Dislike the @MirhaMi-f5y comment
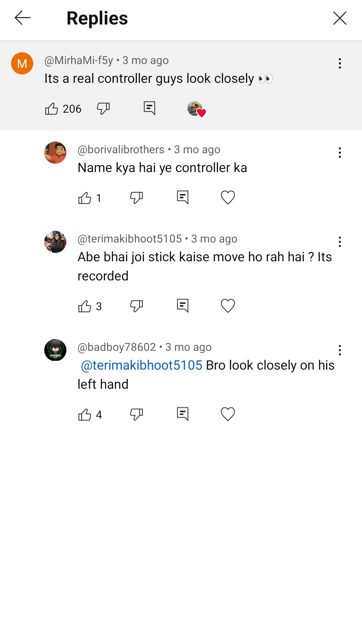 click(103, 108)
